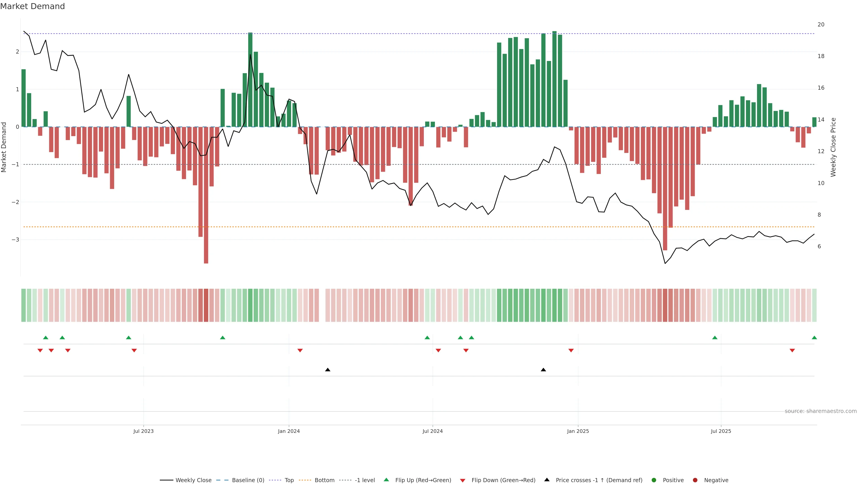This screenshot has width=868, height=488.
Task: Toggle the Top dotted-line legend entry
Action: (x=289, y=480)
